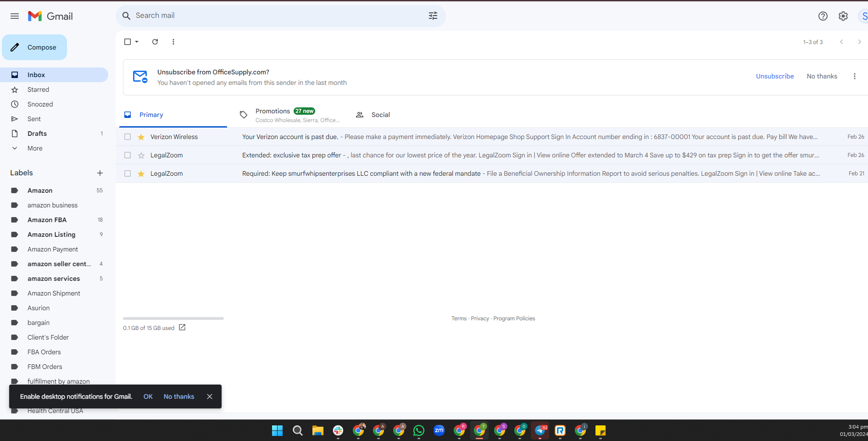Open the Program Policies link
Screen dimensions: 868x441
tap(514, 318)
